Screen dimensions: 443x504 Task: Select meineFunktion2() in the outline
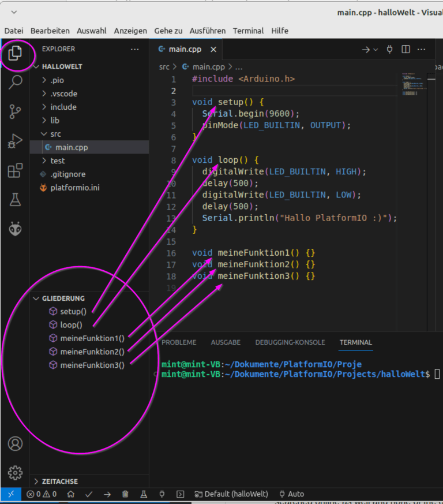[92, 352]
